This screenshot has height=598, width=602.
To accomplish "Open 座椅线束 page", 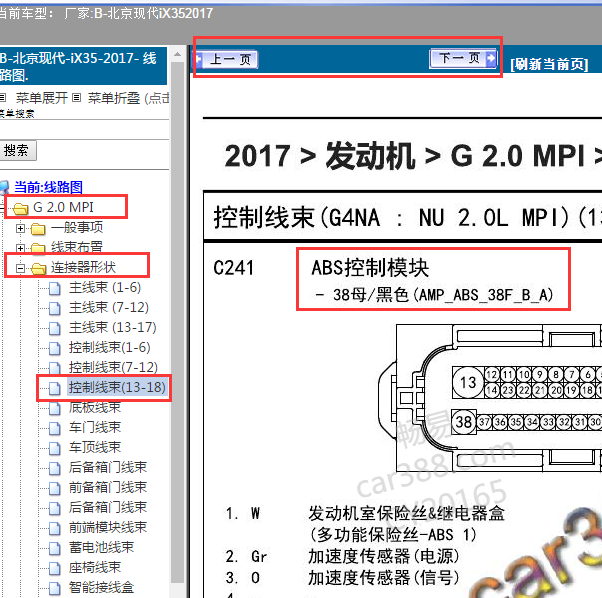I will point(95,567).
